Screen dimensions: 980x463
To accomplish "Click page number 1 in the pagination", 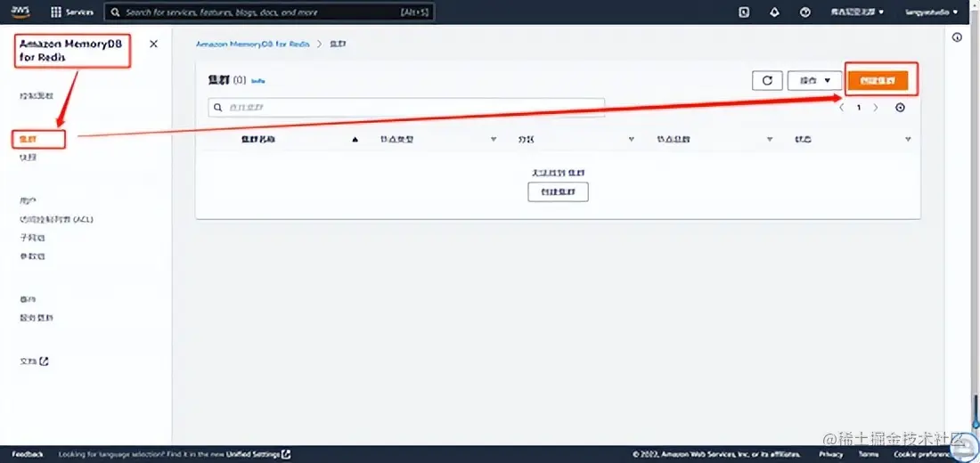I will pyautogui.click(x=859, y=108).
